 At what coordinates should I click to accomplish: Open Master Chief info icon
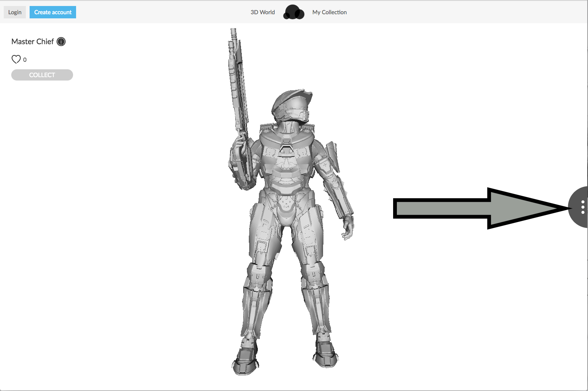click(x=61, y=42)
